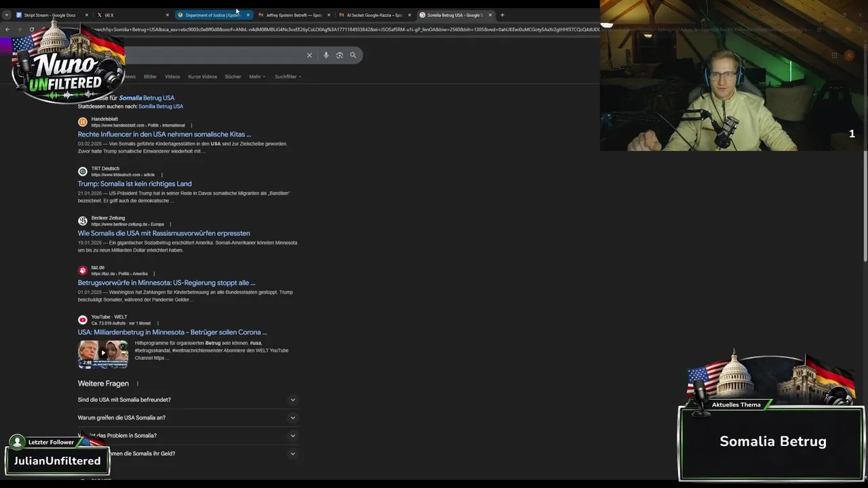The width and height of the screenshot is (868, 488).
Task: Click the magnifier search icon
Action: tap(353, 56)
